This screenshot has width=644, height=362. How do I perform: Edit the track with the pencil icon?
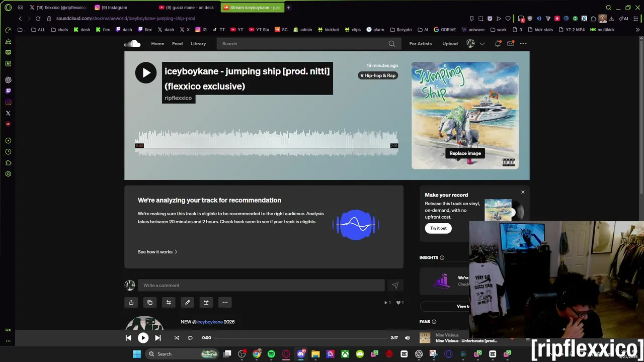click(x=187, y=303)
